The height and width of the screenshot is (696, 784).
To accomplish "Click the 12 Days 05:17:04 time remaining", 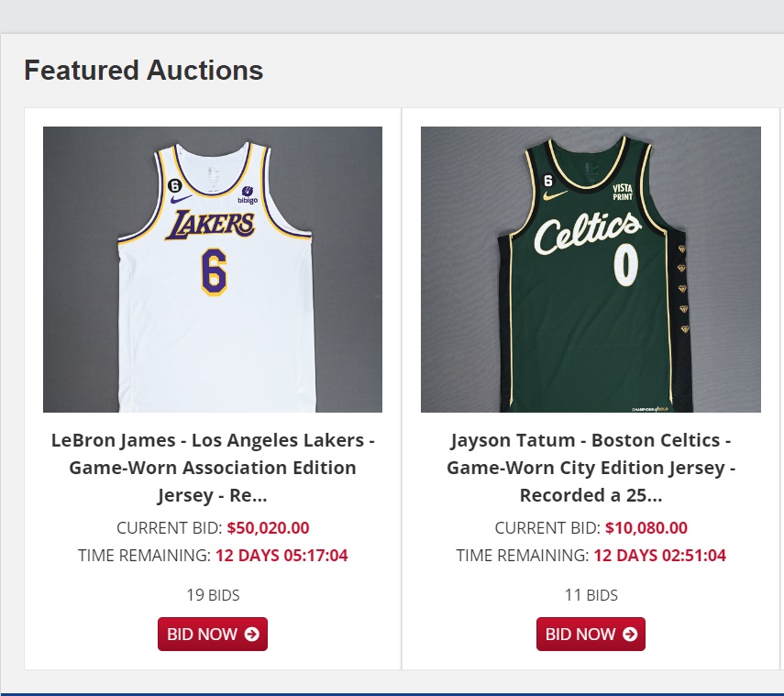I will click(x=282, y=556).
